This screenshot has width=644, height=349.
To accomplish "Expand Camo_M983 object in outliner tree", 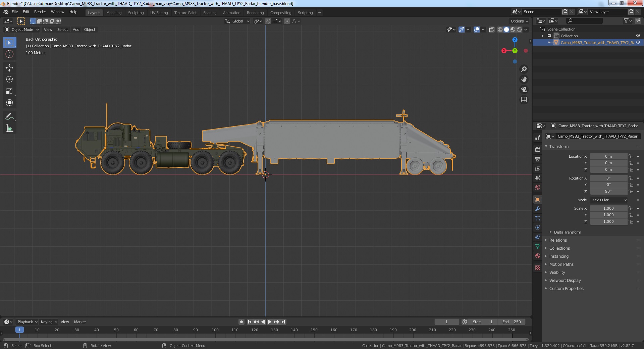I will [549, 43].
